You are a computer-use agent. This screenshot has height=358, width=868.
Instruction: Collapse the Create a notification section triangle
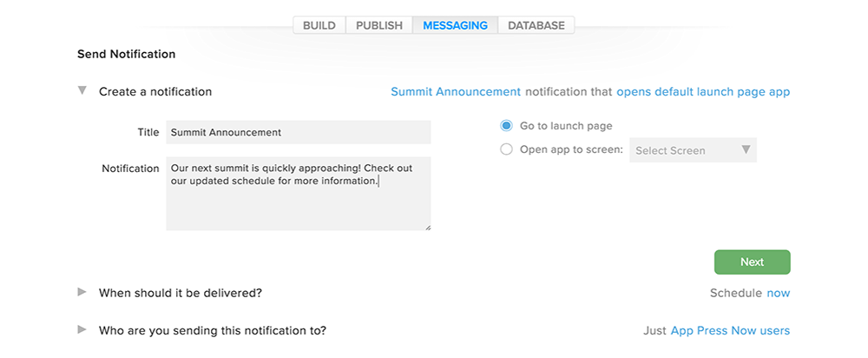point(82,90)
